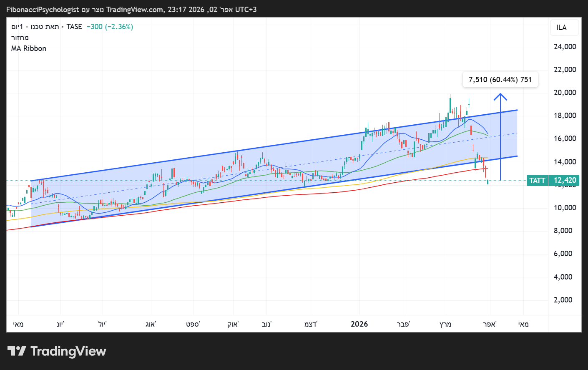588x370 pixels.
Task: Click the 4,000 price axis label
Action: coord(563,277)
